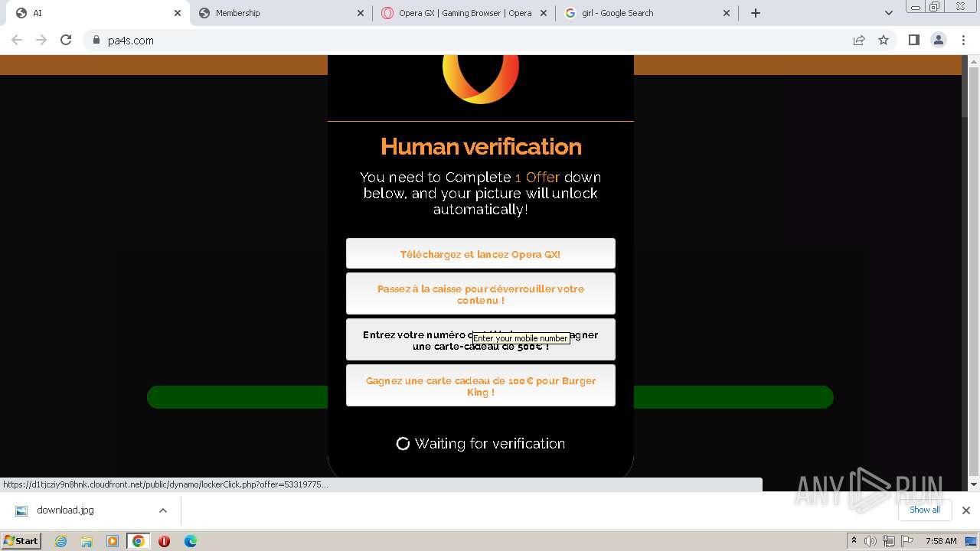Share this page via share icon

pos(859,40)
